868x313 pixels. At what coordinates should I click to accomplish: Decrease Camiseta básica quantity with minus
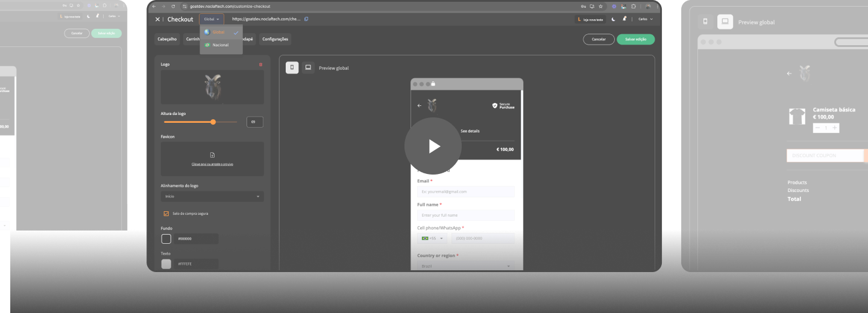pos(818,128)
